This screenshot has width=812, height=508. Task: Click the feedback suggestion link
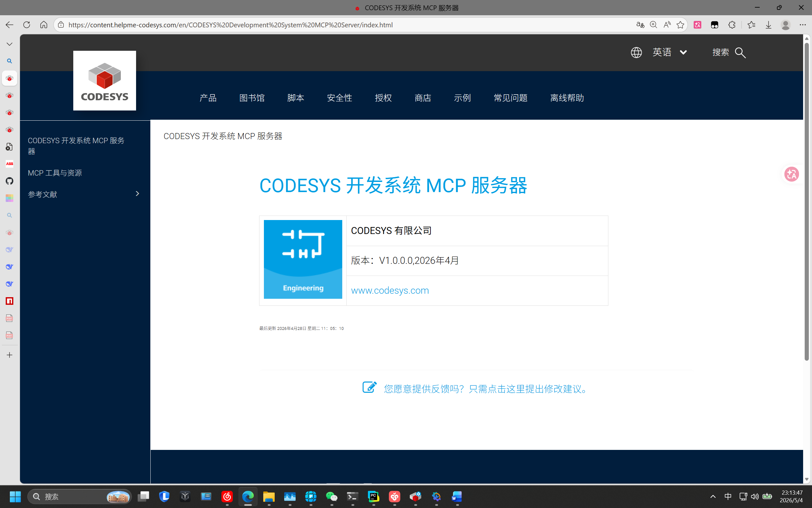[486, 389]
